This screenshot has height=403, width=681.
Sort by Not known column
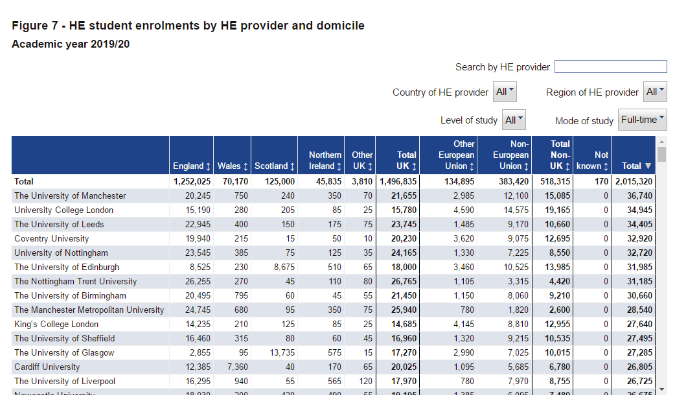point(595,160)
